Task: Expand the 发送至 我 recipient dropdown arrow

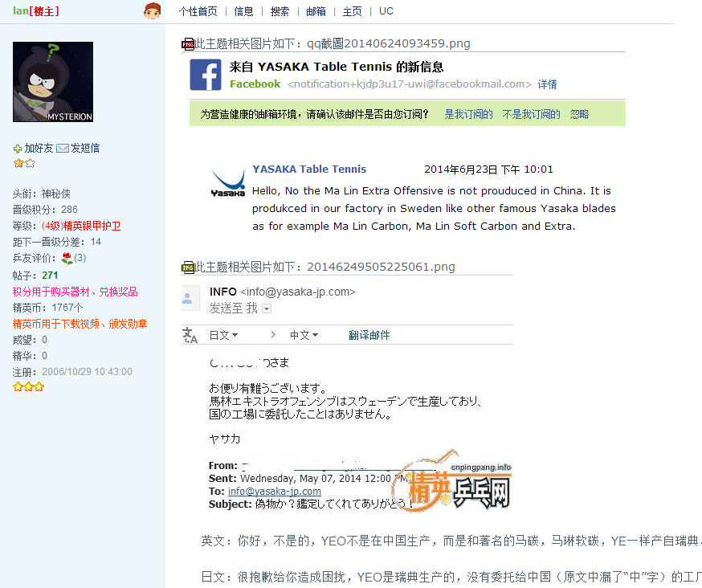Action: 267,308
